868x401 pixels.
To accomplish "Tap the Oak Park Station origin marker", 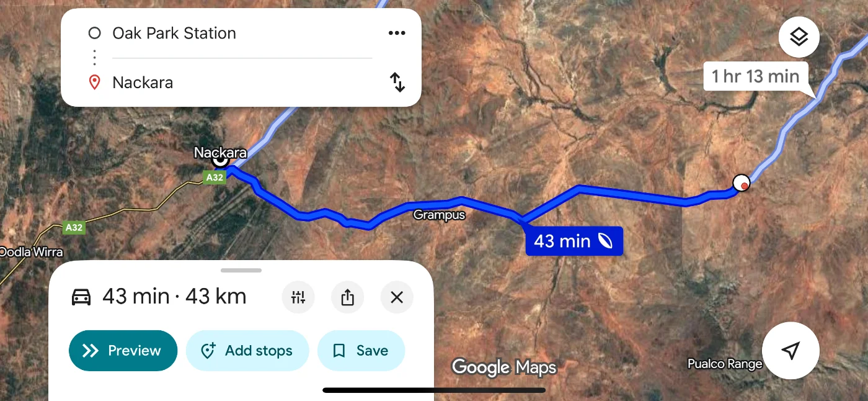I will [x=741, y=183].
